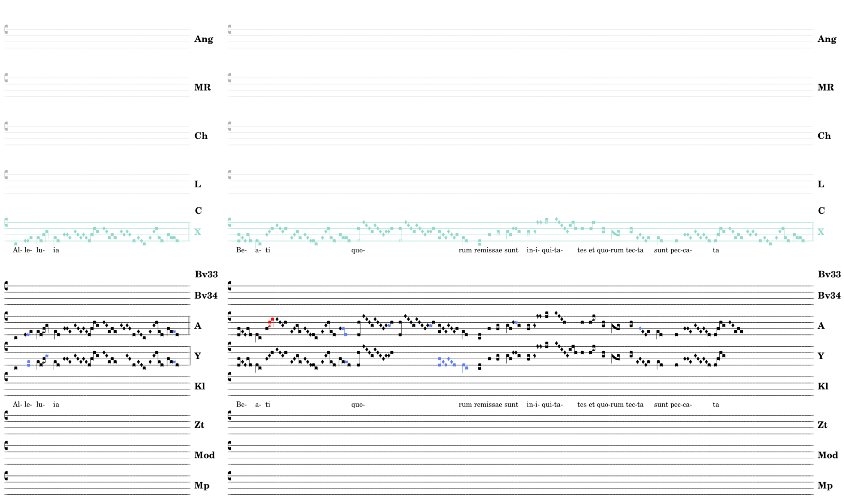Click the 'Be-' syllable under teal X staff
The image size is (844, 504).
(241, 250)
